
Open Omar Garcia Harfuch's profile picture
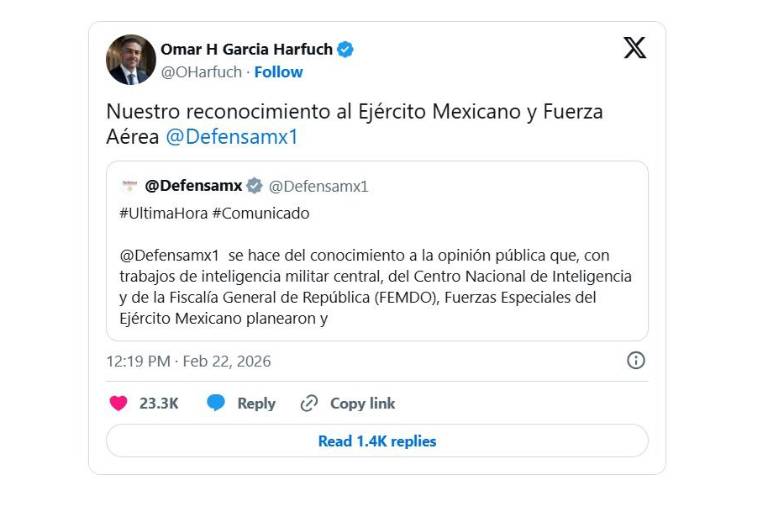point(131,60)
